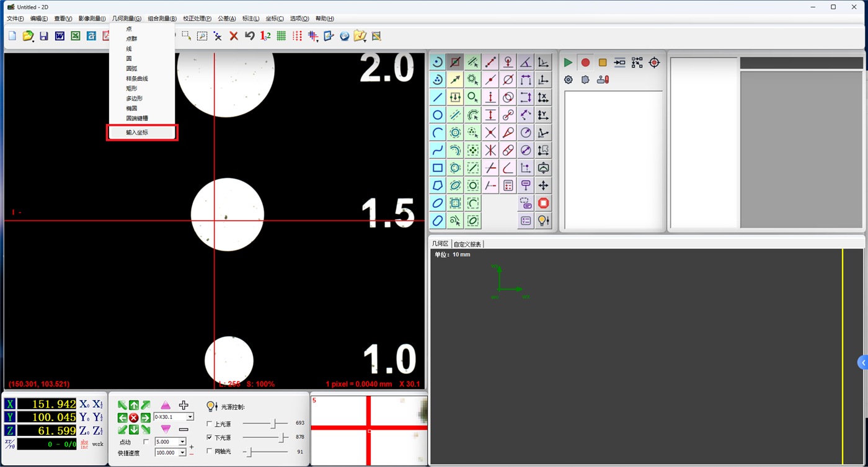Click the lightbulb light-control icon in the palette

544,221
